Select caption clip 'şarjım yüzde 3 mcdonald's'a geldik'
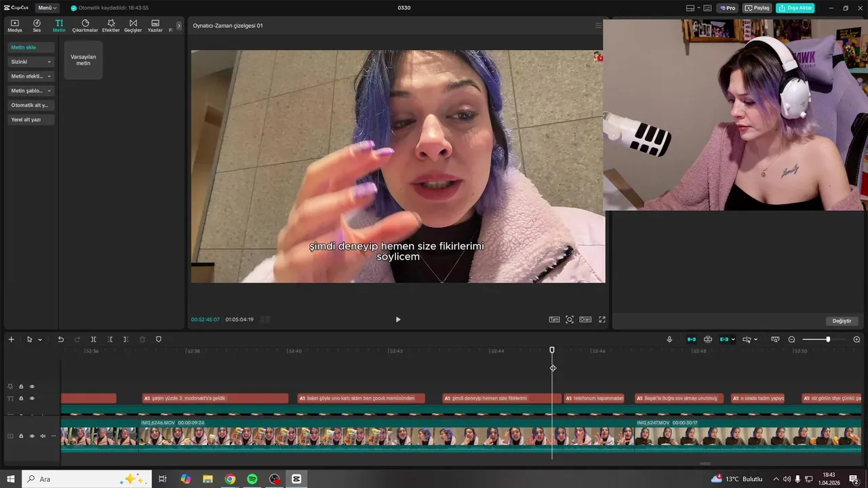 [215, 399]
